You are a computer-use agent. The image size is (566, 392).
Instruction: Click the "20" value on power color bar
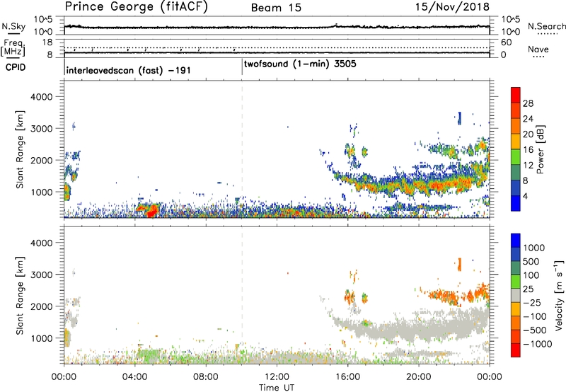point(528,134)
